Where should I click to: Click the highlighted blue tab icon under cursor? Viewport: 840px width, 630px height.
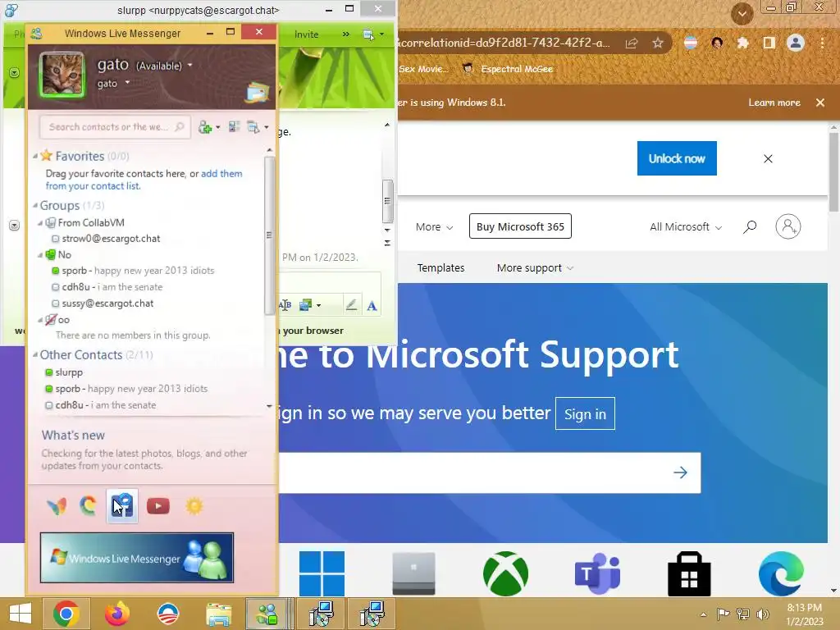click(x=122, y=505)
